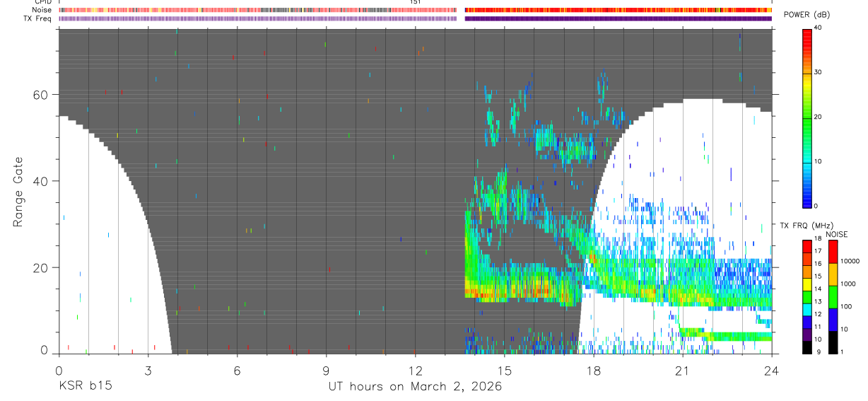Pick the black segment of the NOISE legend
The image size is (868, 401).
coord(833,342)
